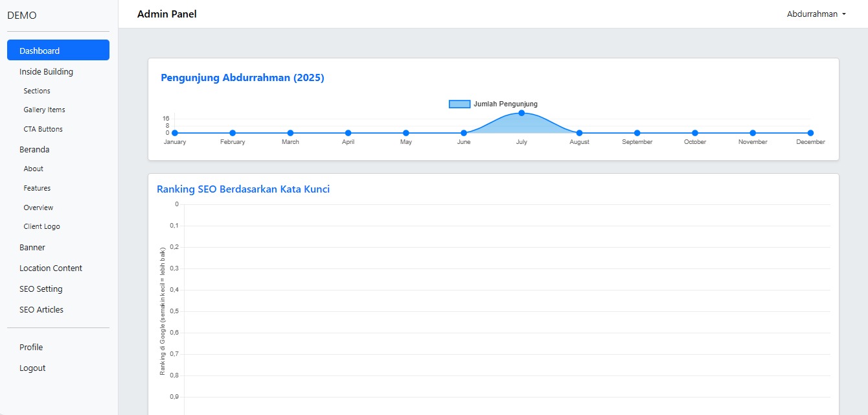Image resolution: width=868 pixels, height=415 pixels.
Task: Open the Location Content page
Action: [x=51, y=268]
